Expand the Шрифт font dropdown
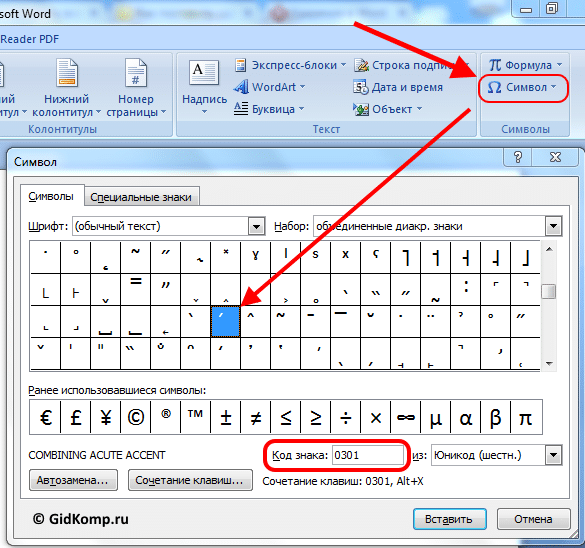Image resolution: width=585 pixels, height=548 pixels. (x=256, y=226)
